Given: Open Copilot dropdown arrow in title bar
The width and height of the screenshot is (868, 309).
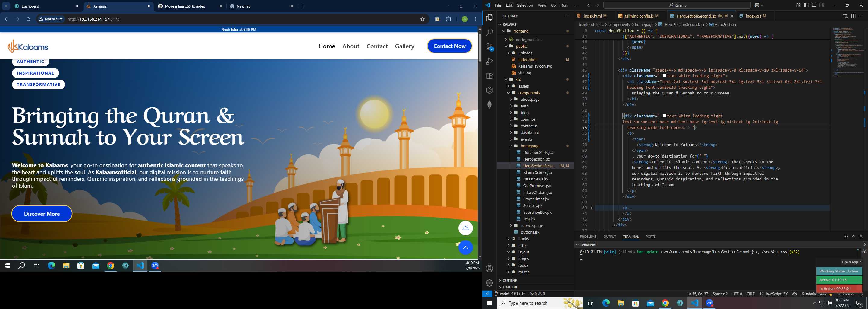Looking at the screenshot, I should [763, 5].
